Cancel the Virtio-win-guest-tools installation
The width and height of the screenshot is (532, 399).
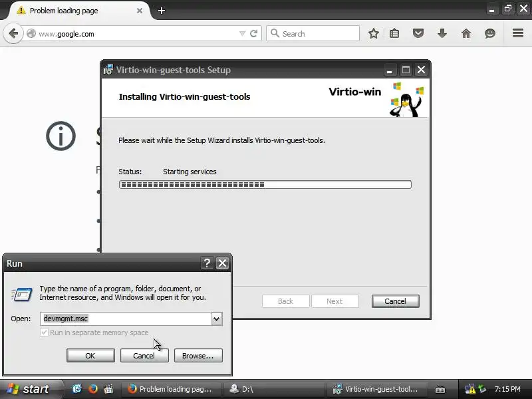(x=395, y=301)
